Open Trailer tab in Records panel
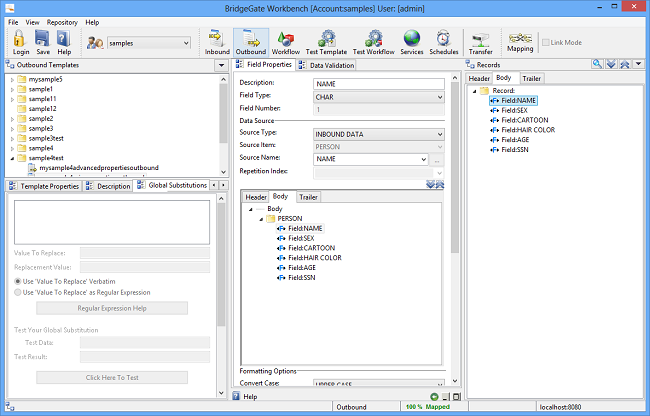The width and height of the screenshot is (650, 416). click(531, 78)
